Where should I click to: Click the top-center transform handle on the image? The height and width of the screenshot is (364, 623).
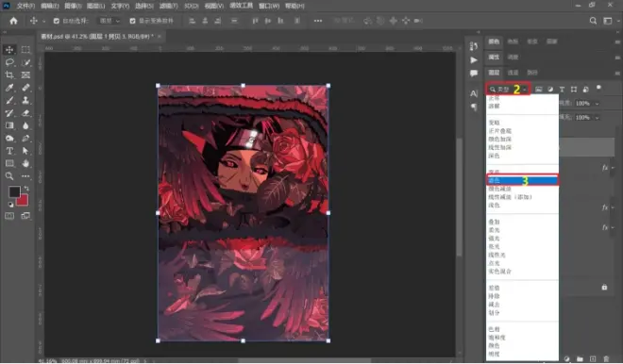tap(243, 86)
